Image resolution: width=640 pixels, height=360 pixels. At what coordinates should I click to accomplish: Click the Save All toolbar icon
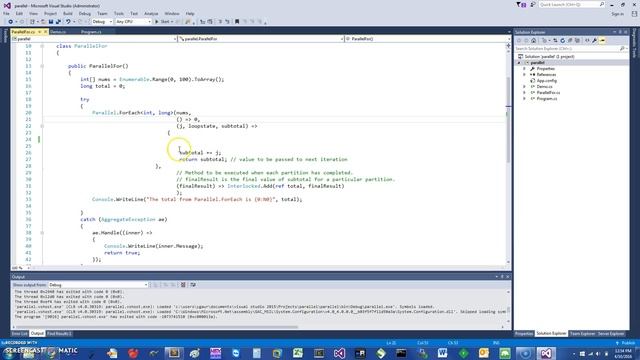58,22
